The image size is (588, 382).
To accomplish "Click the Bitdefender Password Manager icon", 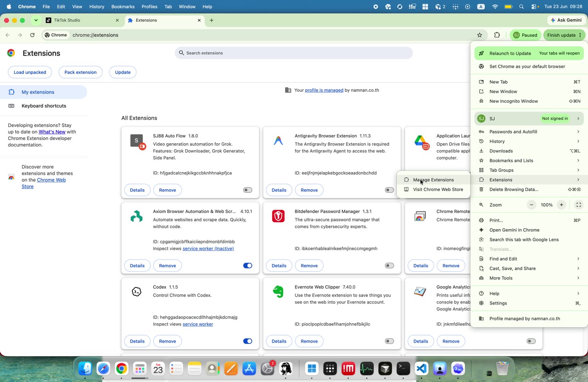I will (278, 216).
